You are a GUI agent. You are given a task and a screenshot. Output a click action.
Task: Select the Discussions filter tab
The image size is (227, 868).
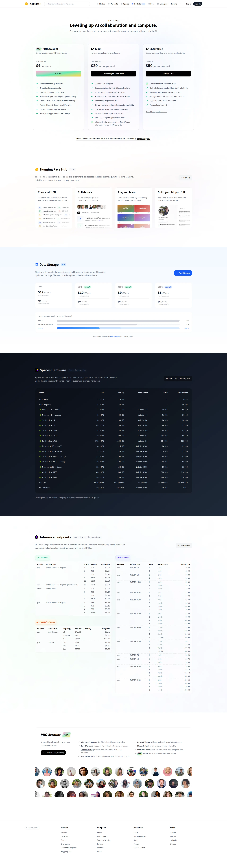86,213
